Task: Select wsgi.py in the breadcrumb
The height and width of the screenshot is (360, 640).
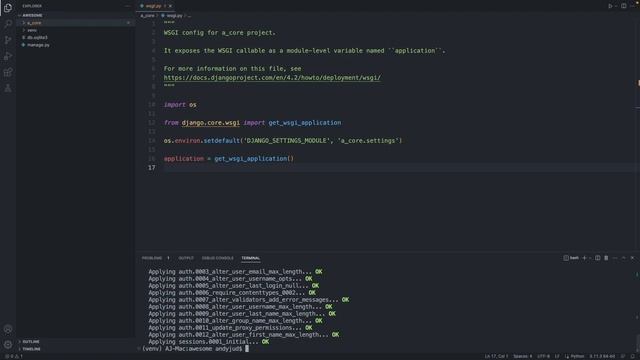Action: tap(174, 16)
